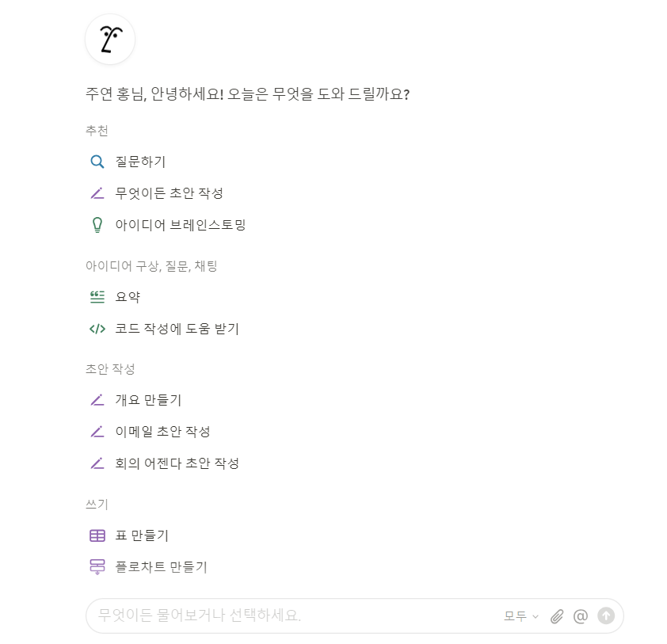Click the table icon next to 표 만들기

coord(97,535)
